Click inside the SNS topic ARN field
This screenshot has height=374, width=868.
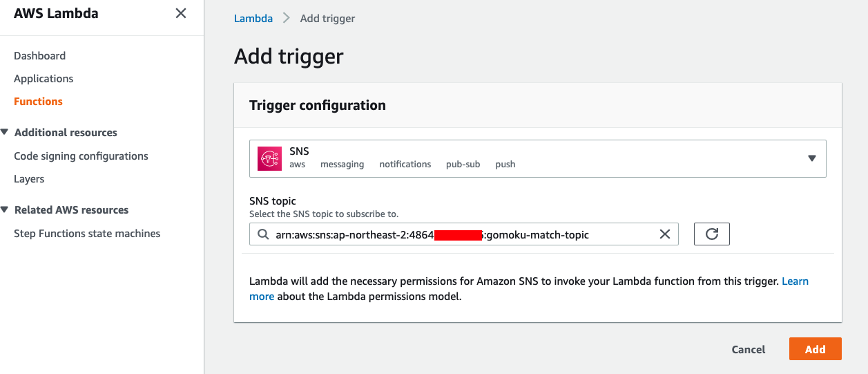point(464,234)
